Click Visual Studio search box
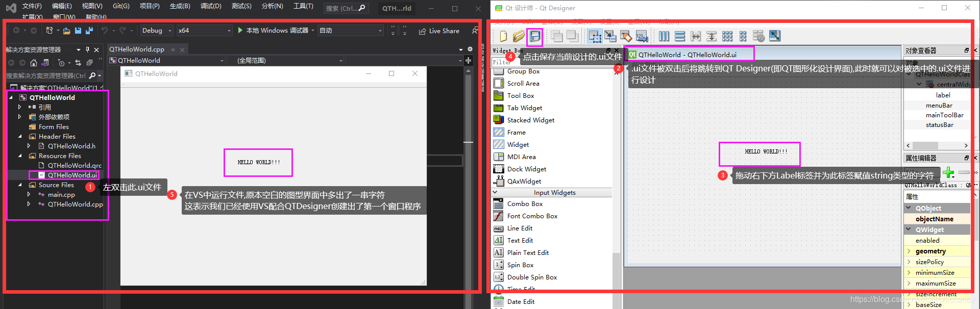 pyautogui.click(x=346, y=8)
